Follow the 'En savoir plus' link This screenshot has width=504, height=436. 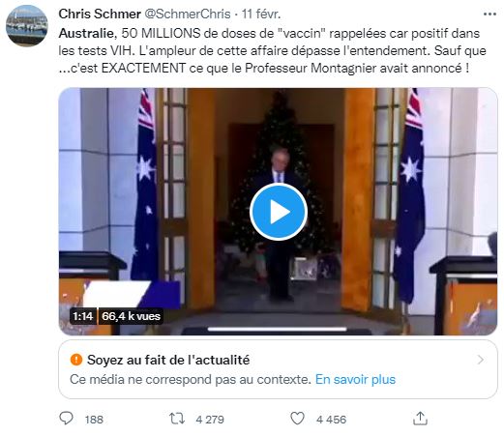pos(355,379)
